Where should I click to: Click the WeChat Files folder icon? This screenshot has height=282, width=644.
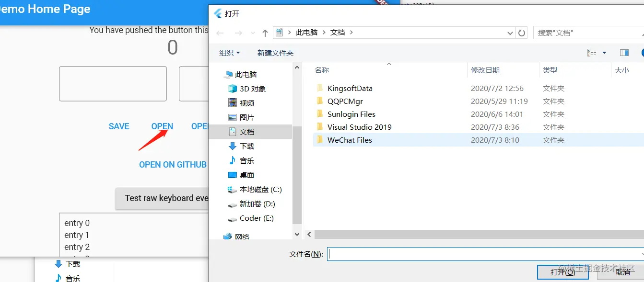coord(320,140)
